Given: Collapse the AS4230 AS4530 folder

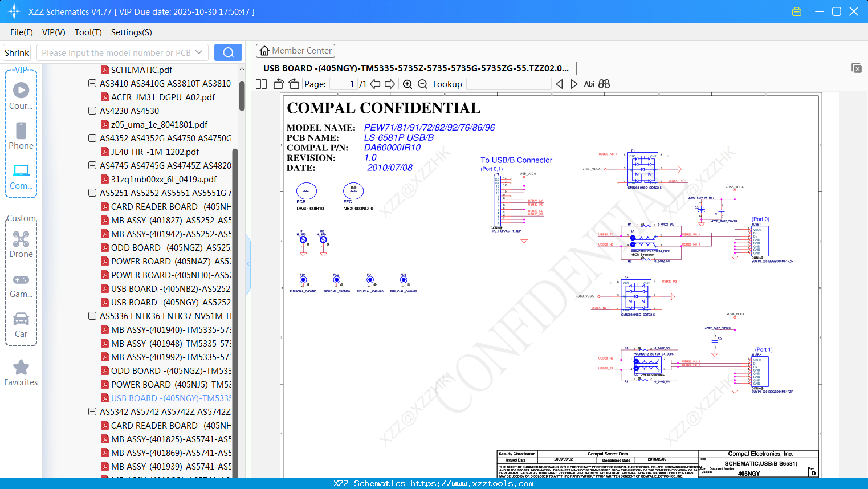Looking at the screenshot, I should pos(92,111).
